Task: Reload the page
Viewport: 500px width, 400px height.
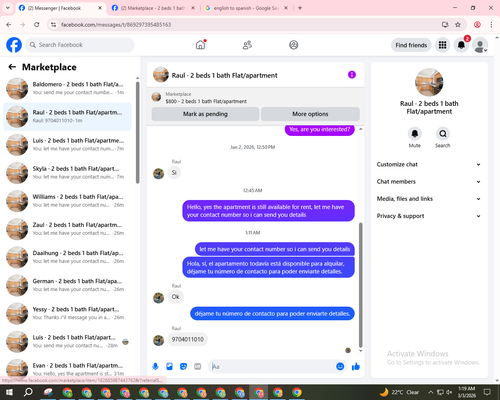Action: (37, 25)
